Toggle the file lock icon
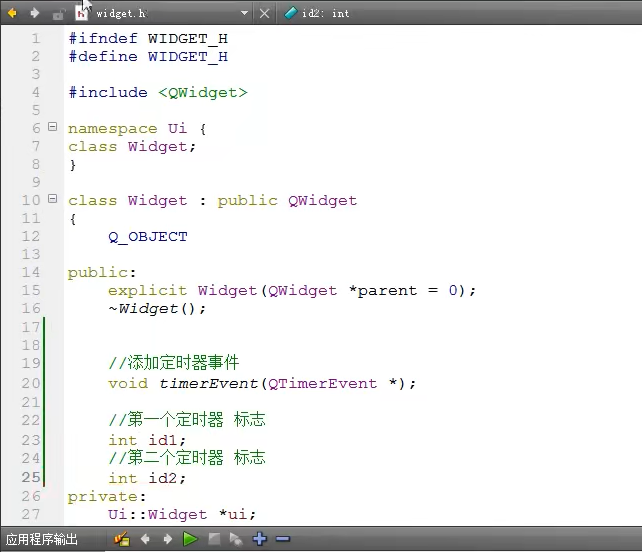 click(59, 14)
